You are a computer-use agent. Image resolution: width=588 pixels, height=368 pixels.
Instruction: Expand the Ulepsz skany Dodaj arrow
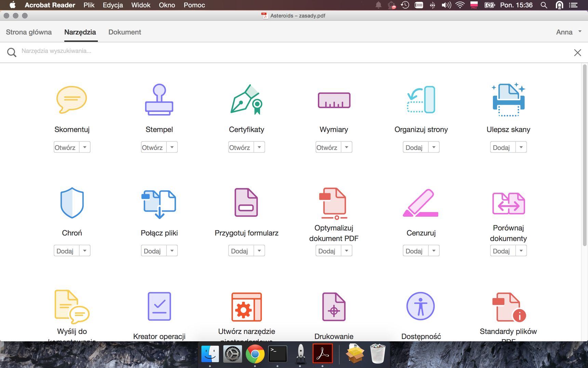coord(521,147)
